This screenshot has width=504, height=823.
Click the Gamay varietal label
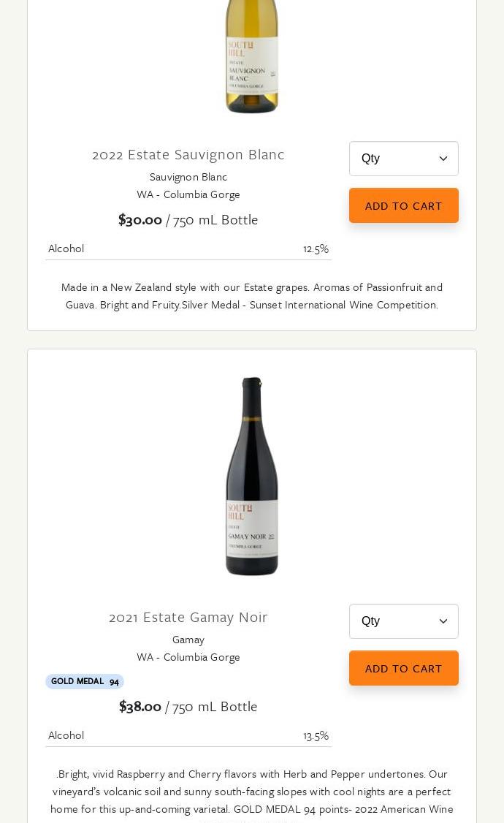[188, 640]
